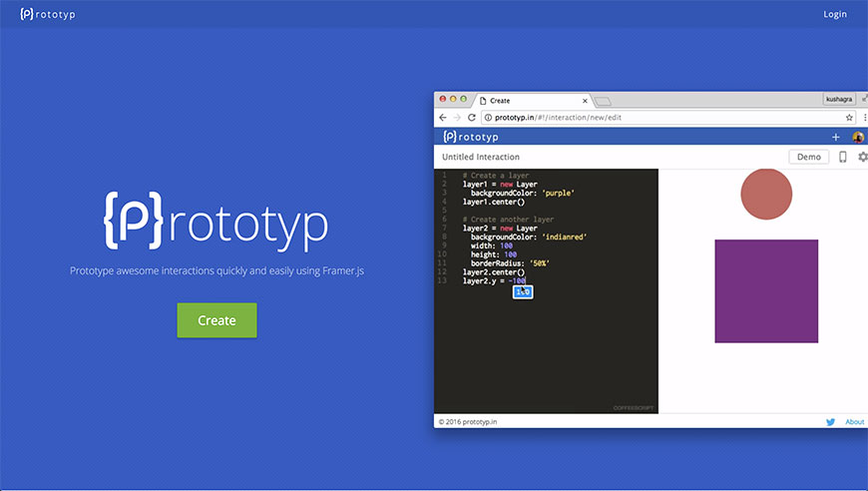This screenshot has height=491, width=868.
Task: Bookmark the page with the star icon
Action: (849, 118)
